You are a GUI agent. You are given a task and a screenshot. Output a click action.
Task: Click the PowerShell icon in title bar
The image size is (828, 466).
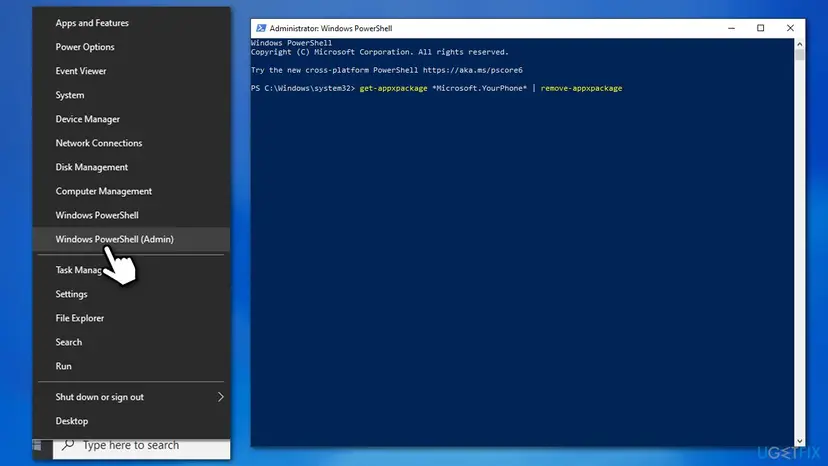261,28
